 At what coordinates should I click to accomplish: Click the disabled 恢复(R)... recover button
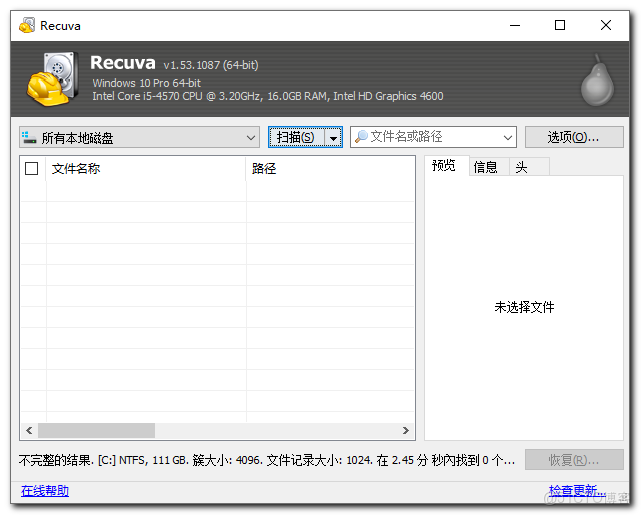click(574, 460)
